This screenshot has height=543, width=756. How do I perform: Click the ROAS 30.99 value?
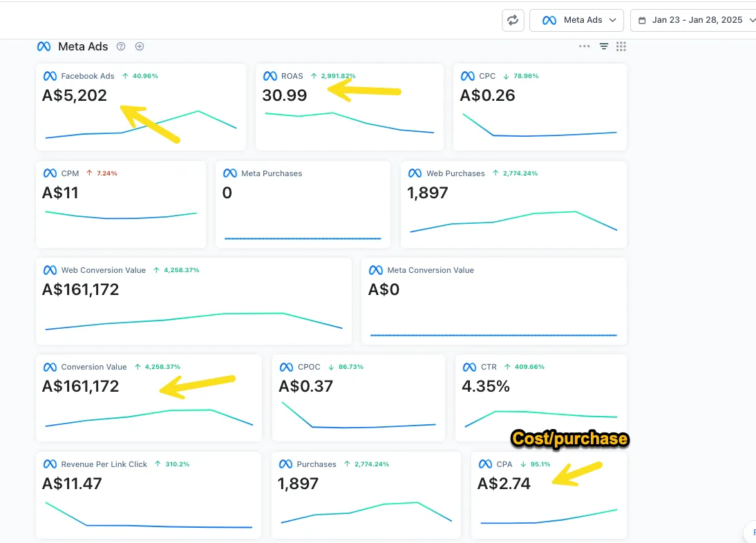[285, 95]
